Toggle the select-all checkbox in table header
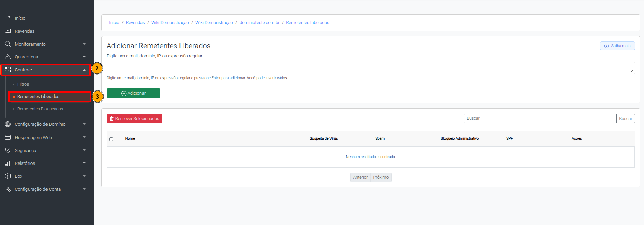644x225 pixels. 111,139
